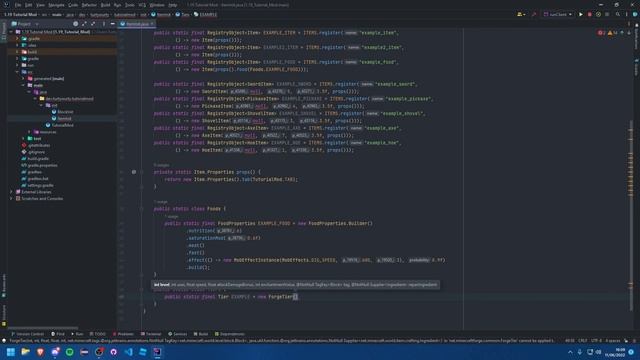640x360 pixels.
Task: Open Brave browser from the taskbar
Action: [40, 352]
